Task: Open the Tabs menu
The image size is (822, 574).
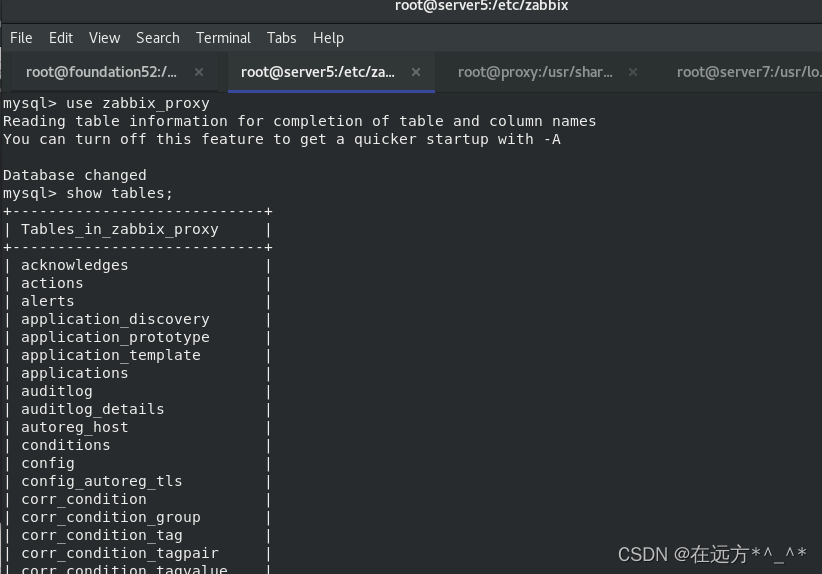Action: (282, 38)
